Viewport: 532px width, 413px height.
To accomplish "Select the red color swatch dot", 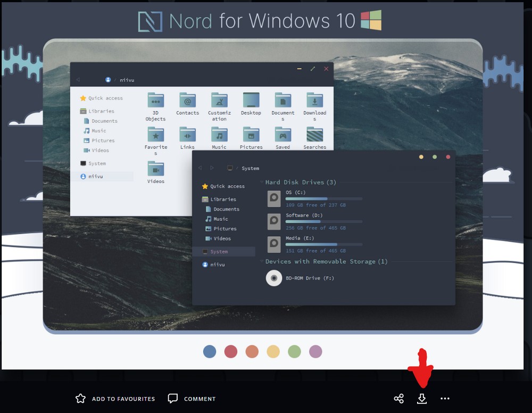I will 231,351.
